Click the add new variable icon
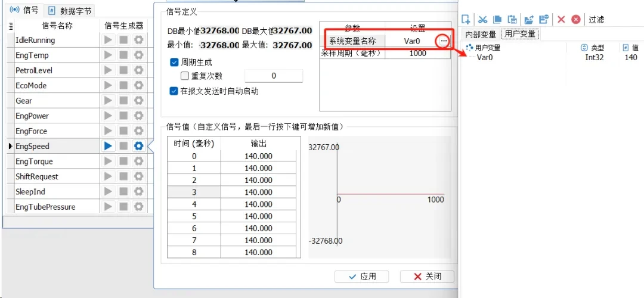 click(466, 19)
